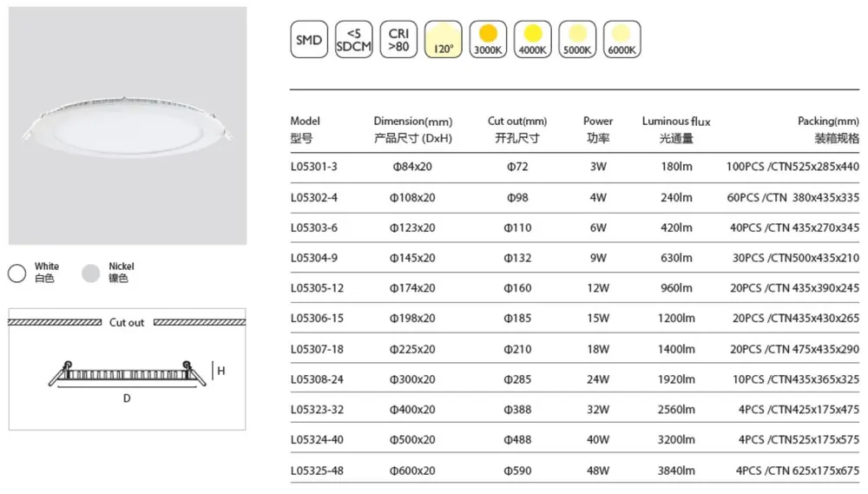Click packing 100PCS /CTN525x285x440
Image resolution: width=868 pixels, height=494 pixels.
(x=792, y=167)
